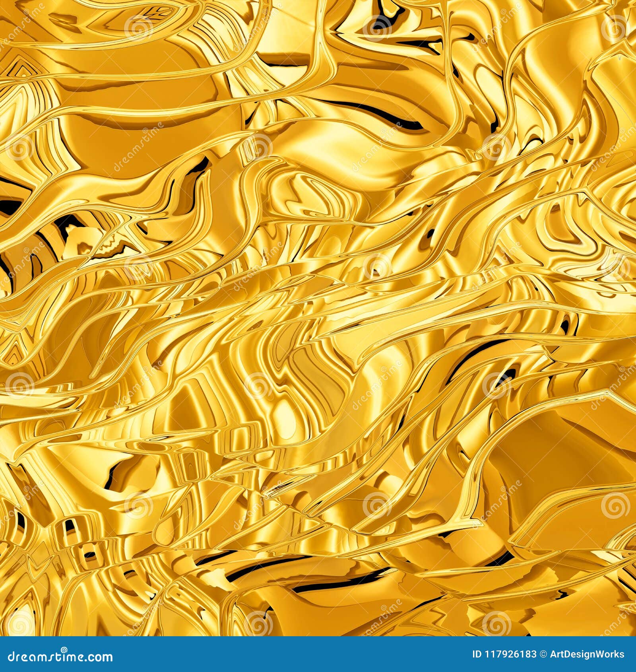
Task: Click the gold foil texture background
Action: tap(318, 318)
